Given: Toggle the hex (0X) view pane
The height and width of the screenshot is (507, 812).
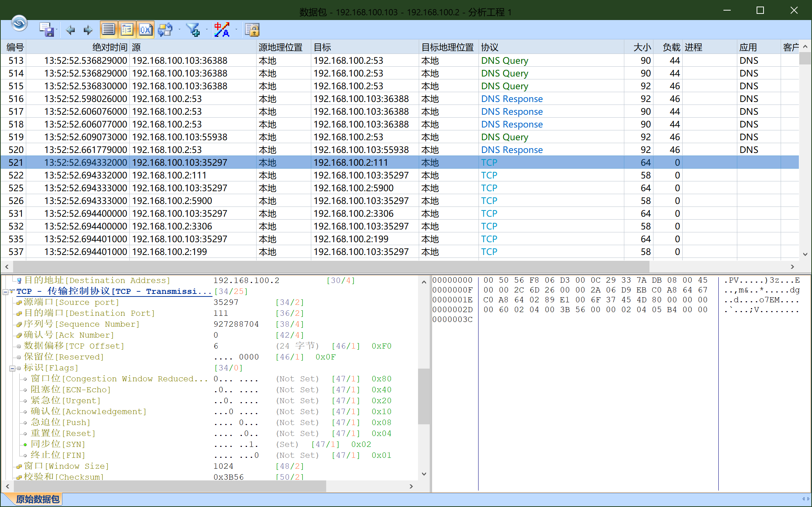Looking at the screenshot, I should pos(145,30).
